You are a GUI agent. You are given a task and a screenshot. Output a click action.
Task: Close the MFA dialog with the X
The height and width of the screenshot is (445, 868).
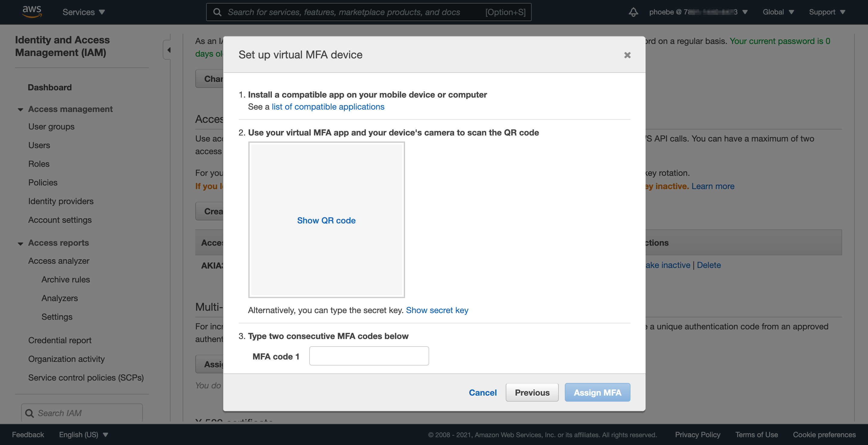627,55
